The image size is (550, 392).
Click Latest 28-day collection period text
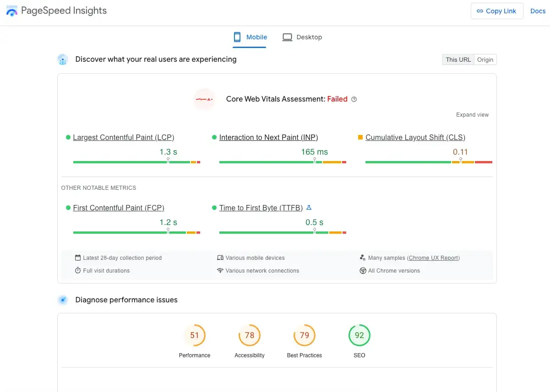122,258
